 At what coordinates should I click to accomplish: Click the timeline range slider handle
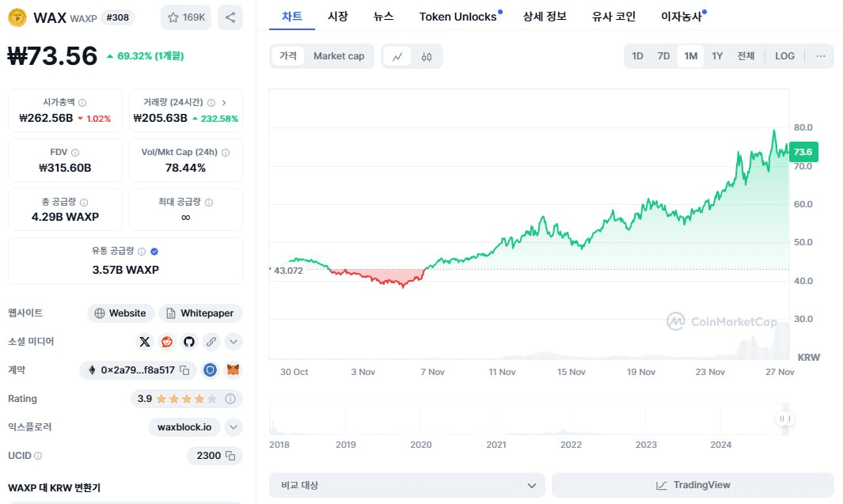784,419
